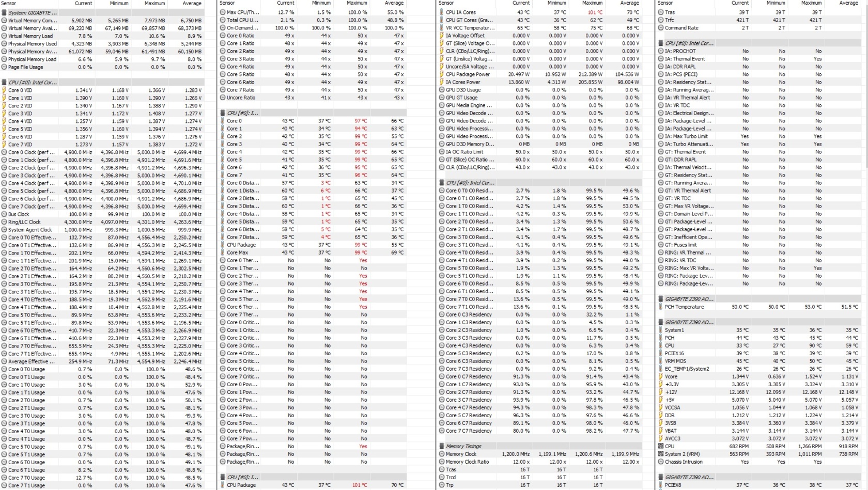Click the power icon beside CPU Package Power
The height and width of the screenshot is (490, 868).
(442, 74)
